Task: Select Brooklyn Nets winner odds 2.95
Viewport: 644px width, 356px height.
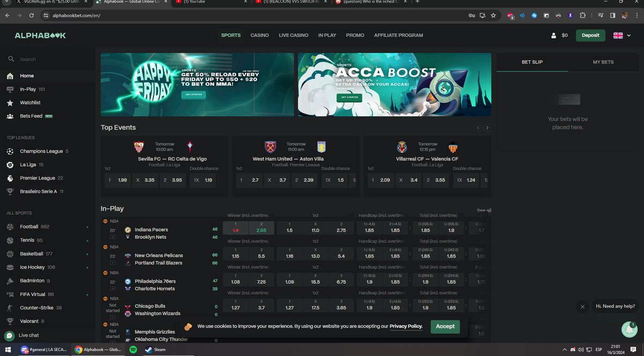Action: pyautogui.click(x=261, y=228)
